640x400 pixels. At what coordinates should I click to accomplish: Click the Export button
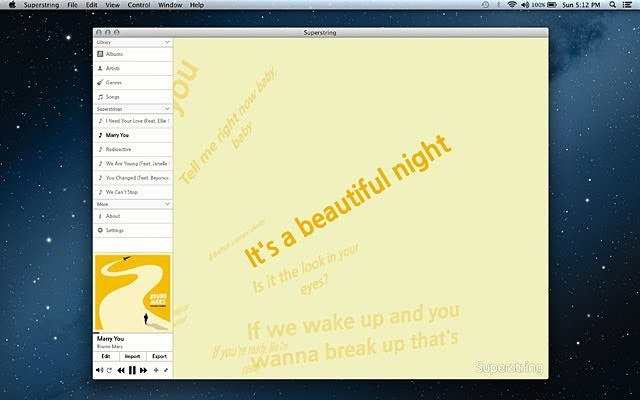tap(159, 356)
